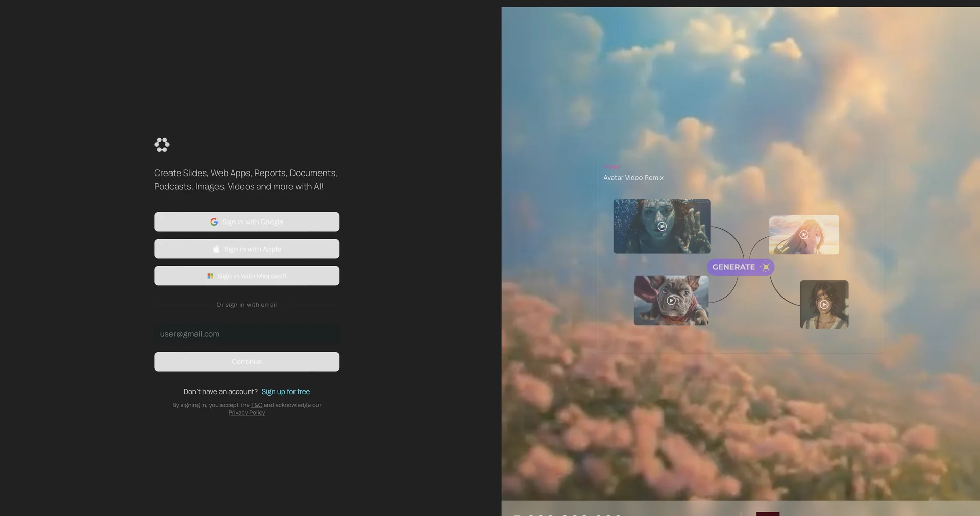
Task: Sign in with Apple
Action: pos(247,249)
